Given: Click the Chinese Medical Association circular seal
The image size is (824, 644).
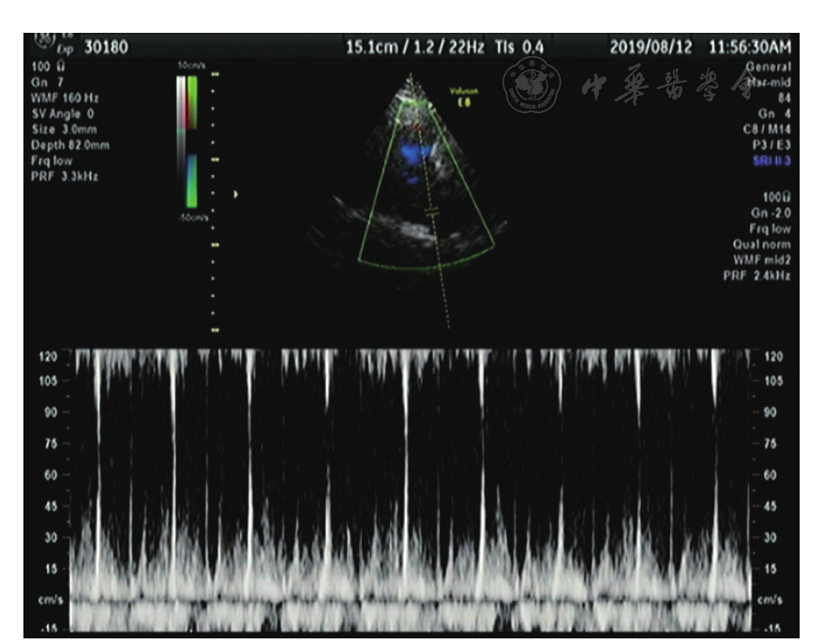Looking at the screenshot, I should [533, 88].
